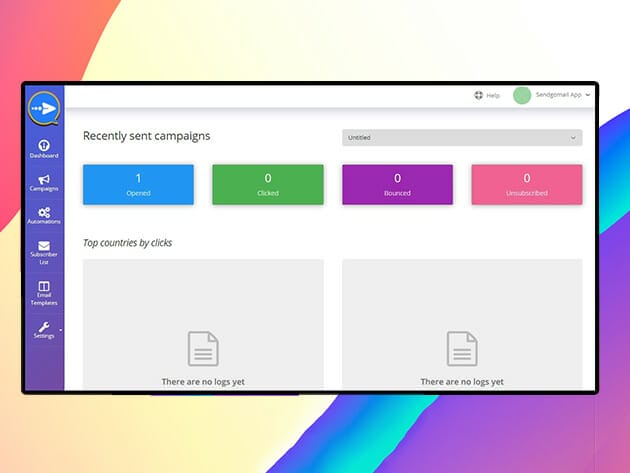Expand the account chevron beside Sendgmail App
Viewport: 630px width, 473px height.
[588, 95]
